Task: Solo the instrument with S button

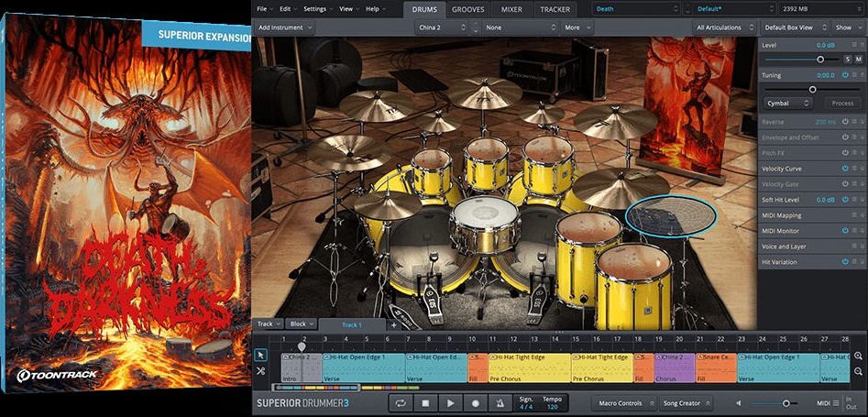Action: [x=848, y=60]
